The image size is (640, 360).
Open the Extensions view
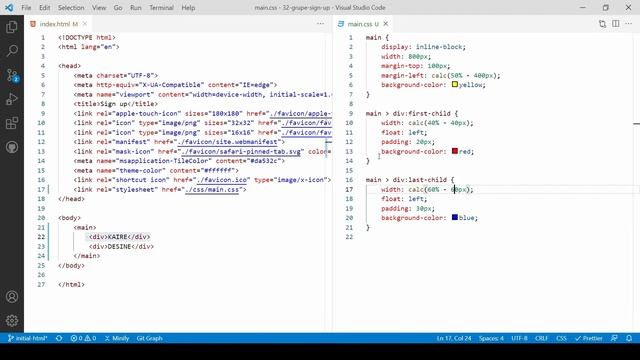12,123
